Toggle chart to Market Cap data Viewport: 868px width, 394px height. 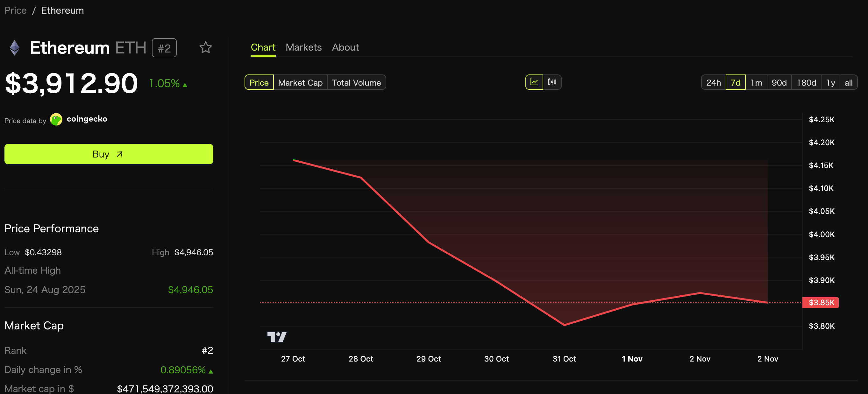(300, 82)
